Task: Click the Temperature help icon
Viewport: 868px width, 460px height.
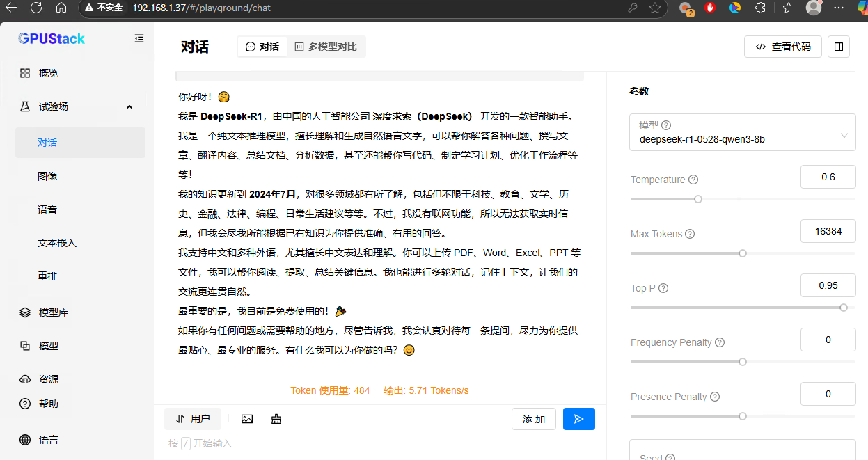Action: [693, 180]
